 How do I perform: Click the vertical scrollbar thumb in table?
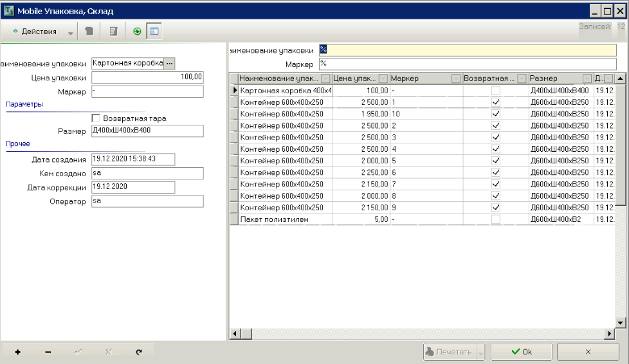pos(620,145)
